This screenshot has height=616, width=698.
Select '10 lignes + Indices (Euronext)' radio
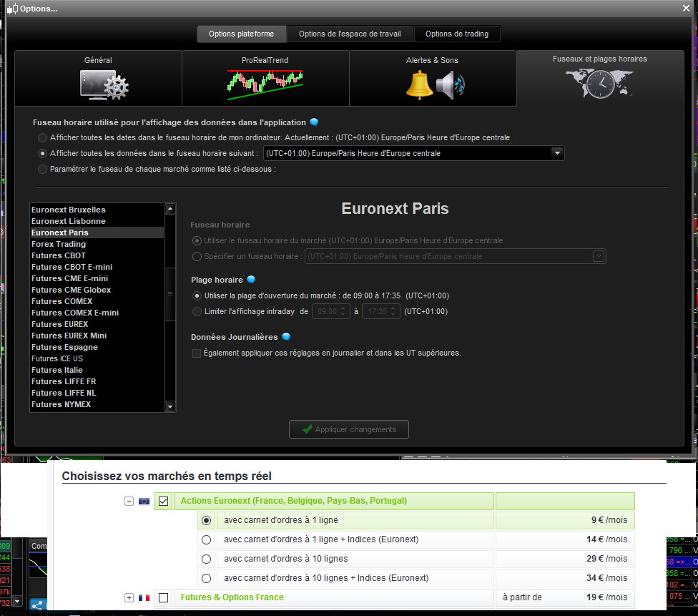coord(206,578)
